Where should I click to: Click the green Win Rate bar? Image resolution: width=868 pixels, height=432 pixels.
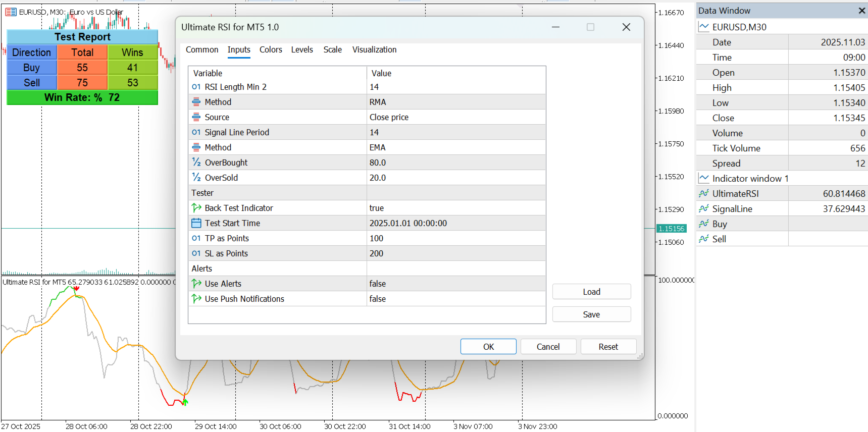point(82,97)
